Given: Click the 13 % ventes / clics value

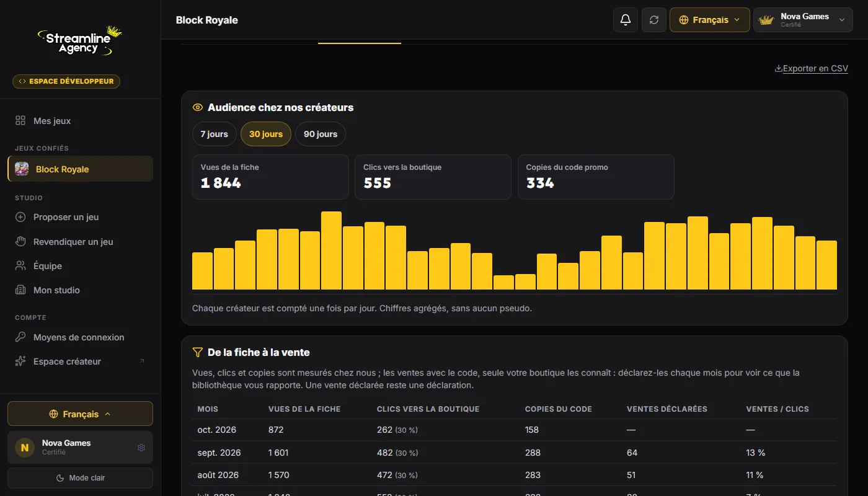Looking at the screenshot, I should click(x=756, y=453).
